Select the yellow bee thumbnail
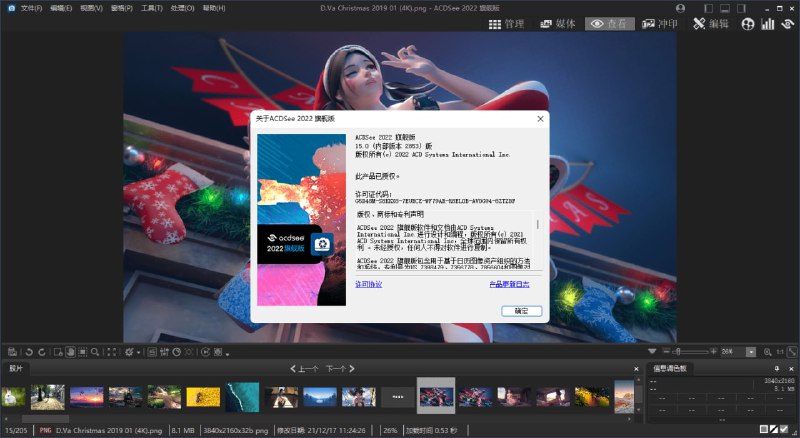This screenshot has width=800, height=438. point(203,397)
